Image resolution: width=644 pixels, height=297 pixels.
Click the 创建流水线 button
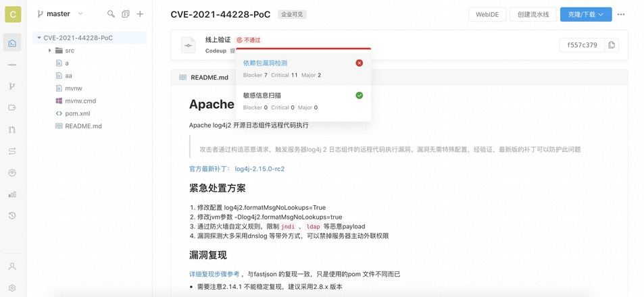[x=533, y=14]
